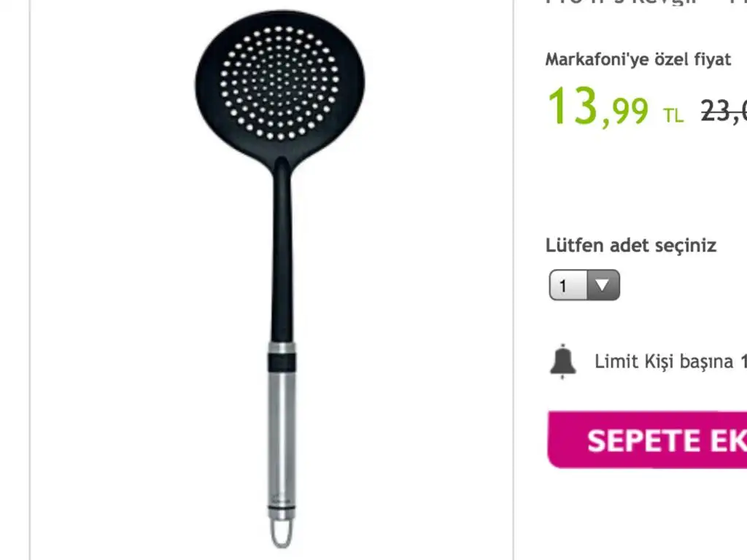Click the center of the skimmer's hole pattern
The width and height of the screenshot is (747, 560).
pos(279,83)
